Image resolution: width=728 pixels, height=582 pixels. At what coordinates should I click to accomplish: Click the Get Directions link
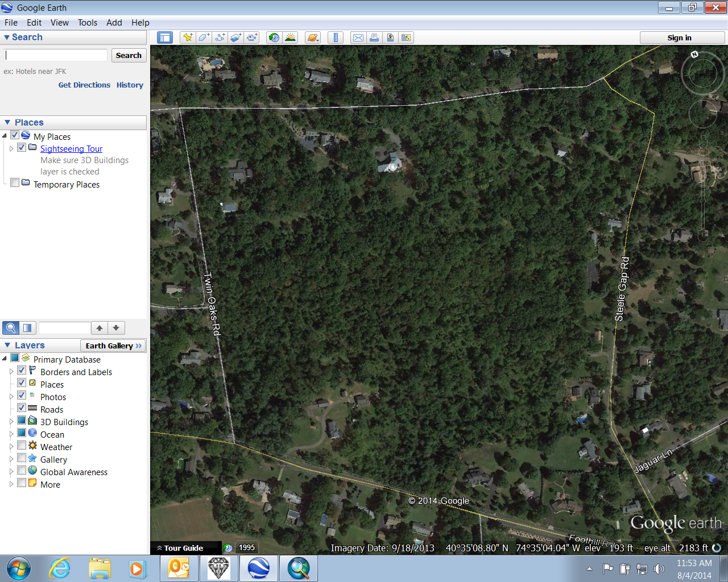84,85
